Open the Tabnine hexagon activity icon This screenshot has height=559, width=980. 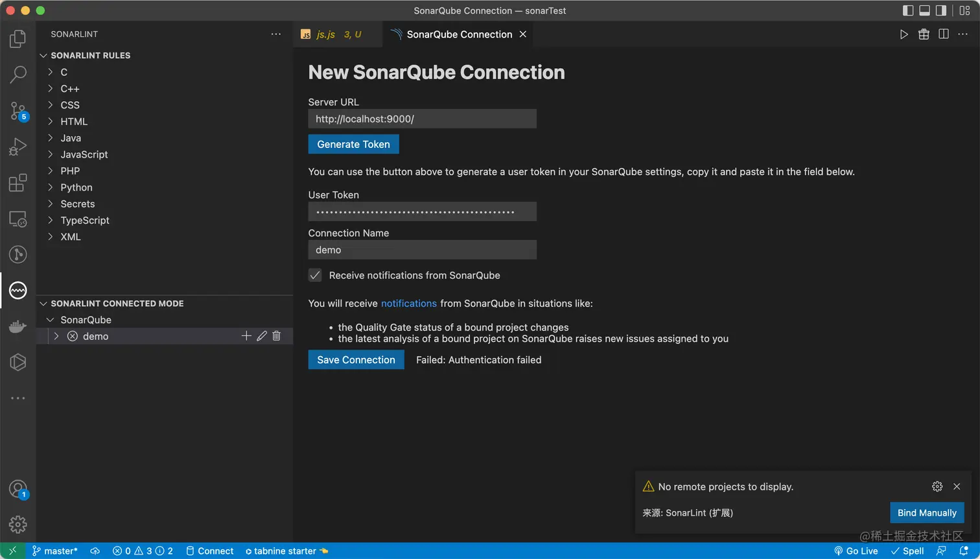(x=18, y=362)
